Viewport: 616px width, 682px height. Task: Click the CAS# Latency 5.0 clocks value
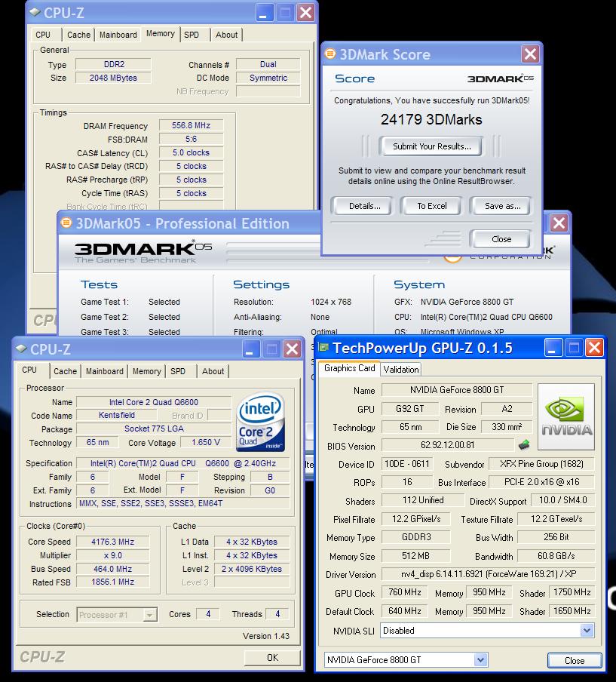click(192, 152)
